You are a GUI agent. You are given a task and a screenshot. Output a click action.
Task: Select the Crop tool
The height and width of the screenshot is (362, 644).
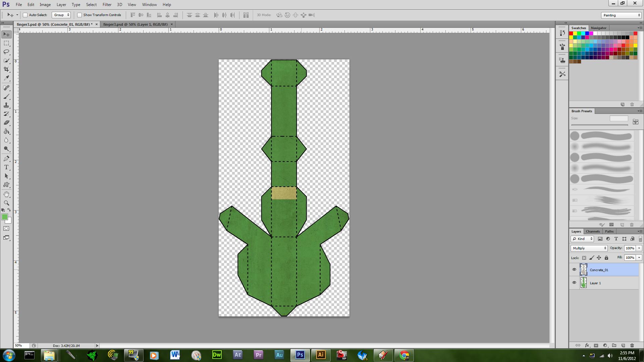point(6,69)
